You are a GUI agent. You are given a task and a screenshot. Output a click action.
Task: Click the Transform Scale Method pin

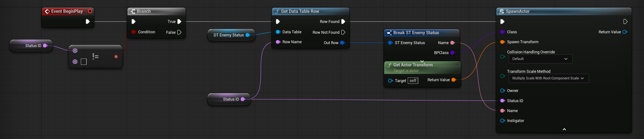[503, 76]
